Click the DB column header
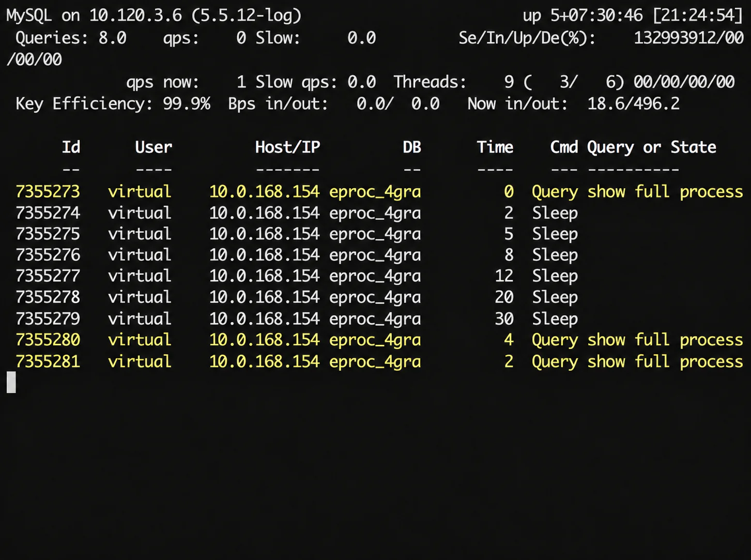Screen dimensions: 751x560 coord(411,147)
